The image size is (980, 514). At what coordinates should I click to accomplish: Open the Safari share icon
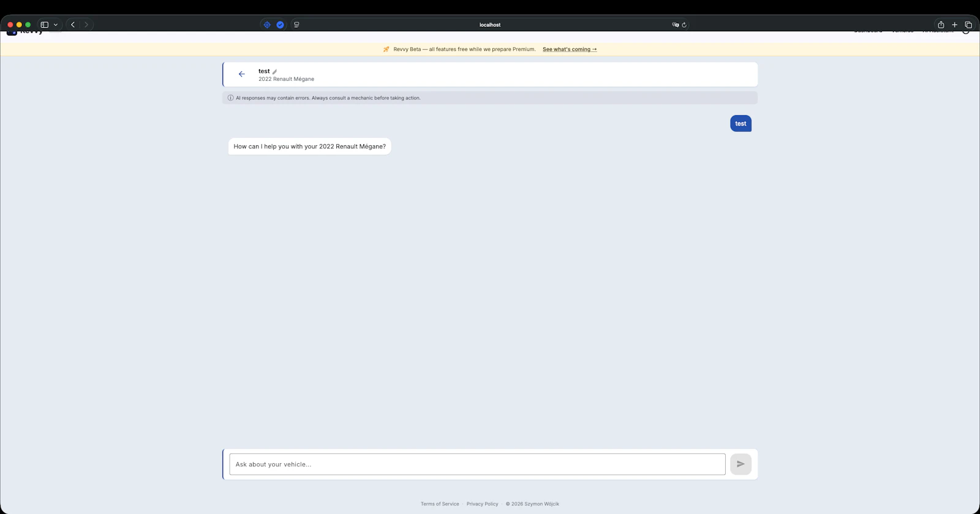pos(941,25)
